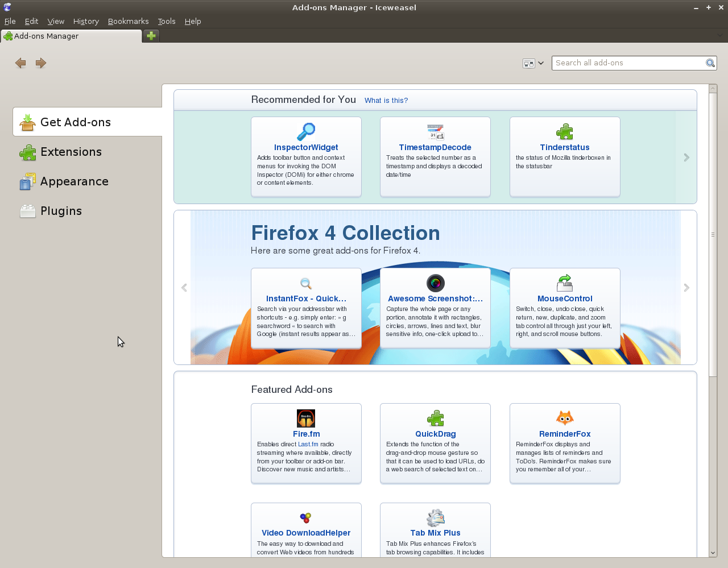Click the vertical scrollbar thumb

click(713, 235)
